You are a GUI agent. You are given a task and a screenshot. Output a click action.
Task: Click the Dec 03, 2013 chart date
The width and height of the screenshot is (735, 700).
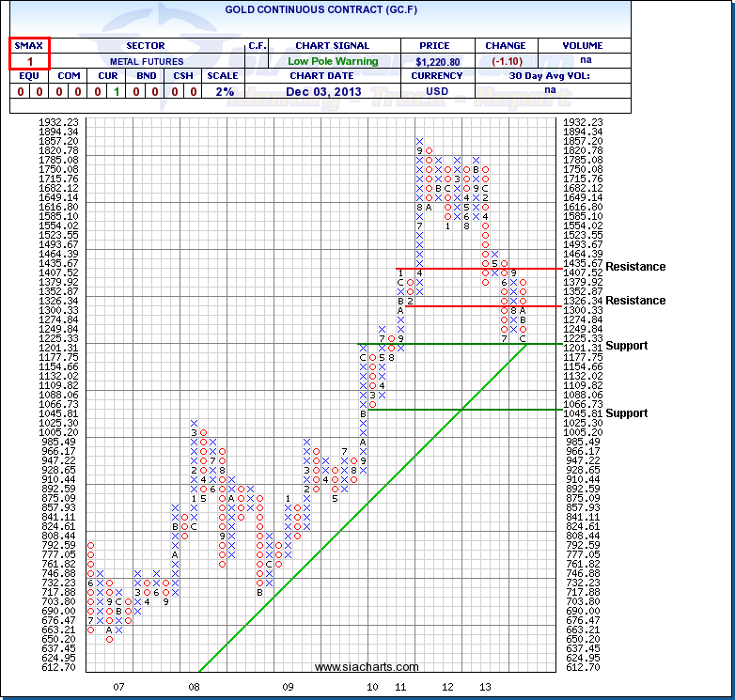tap(332, 92)
